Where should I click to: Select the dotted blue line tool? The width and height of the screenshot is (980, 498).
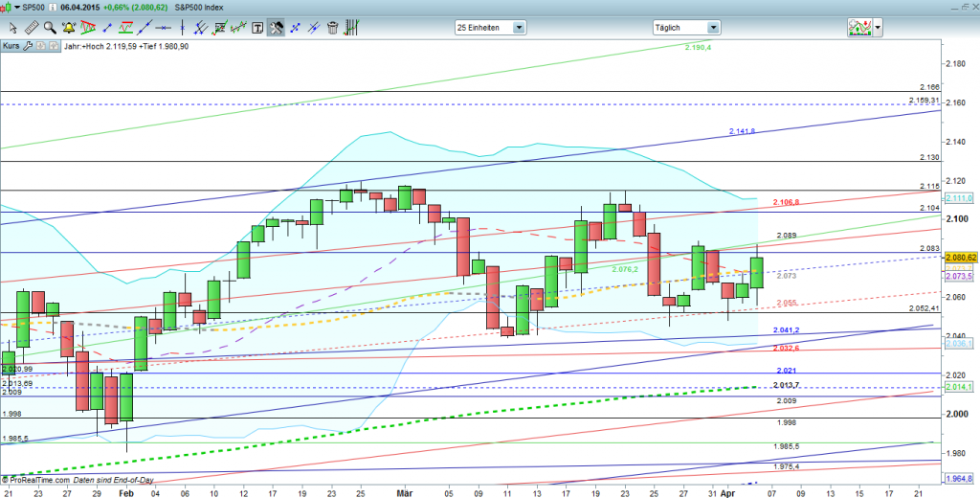295,28
